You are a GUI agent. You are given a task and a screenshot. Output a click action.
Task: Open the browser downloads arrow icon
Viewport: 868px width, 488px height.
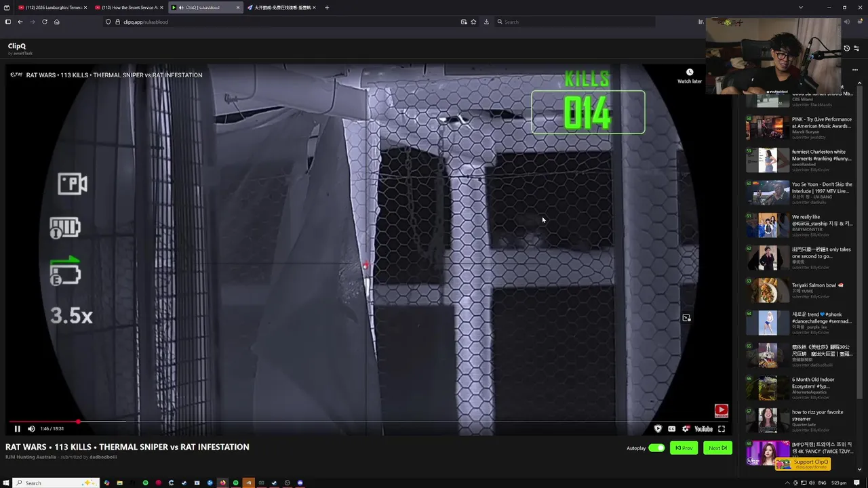pos(486,22)
